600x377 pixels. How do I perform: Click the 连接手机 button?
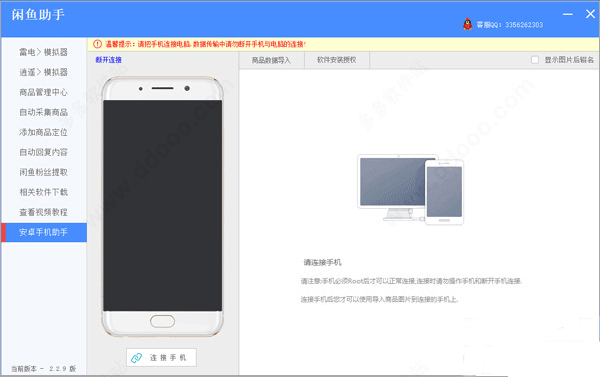(161, 357)
